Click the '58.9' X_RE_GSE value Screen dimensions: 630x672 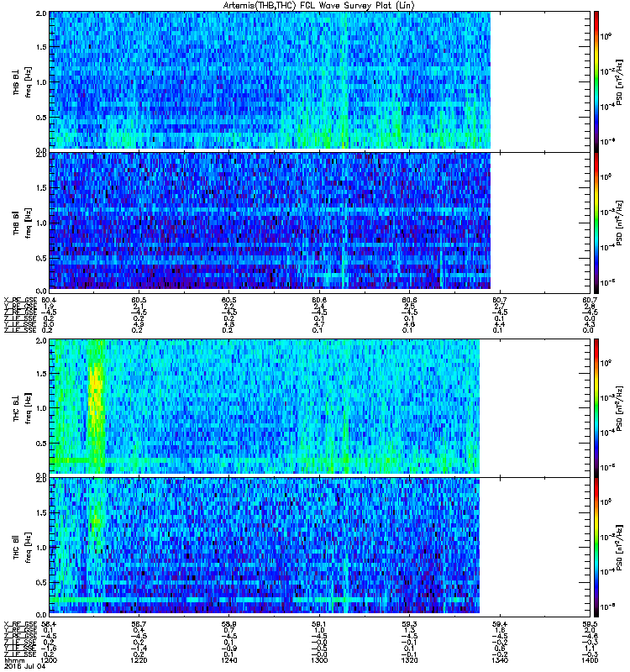(x=228, y=624)
